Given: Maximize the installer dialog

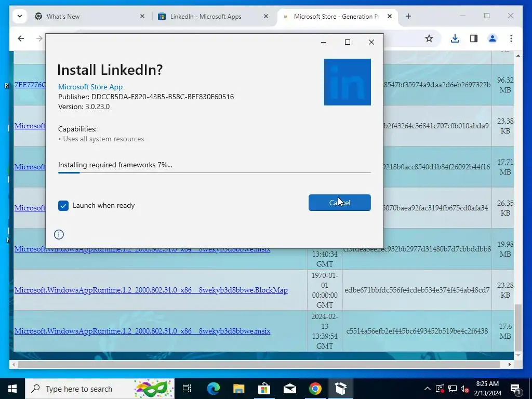Looking at the screenshot, I should [348, 42].
